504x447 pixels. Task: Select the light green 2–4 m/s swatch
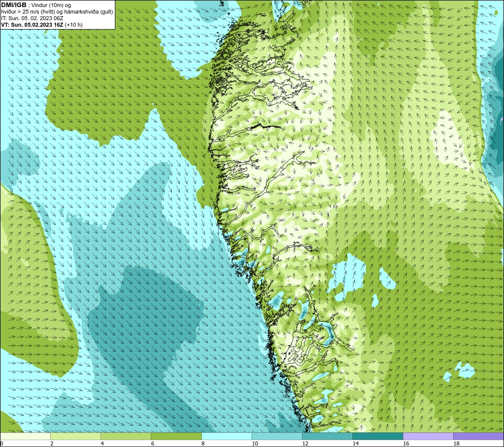coord(76,436)
